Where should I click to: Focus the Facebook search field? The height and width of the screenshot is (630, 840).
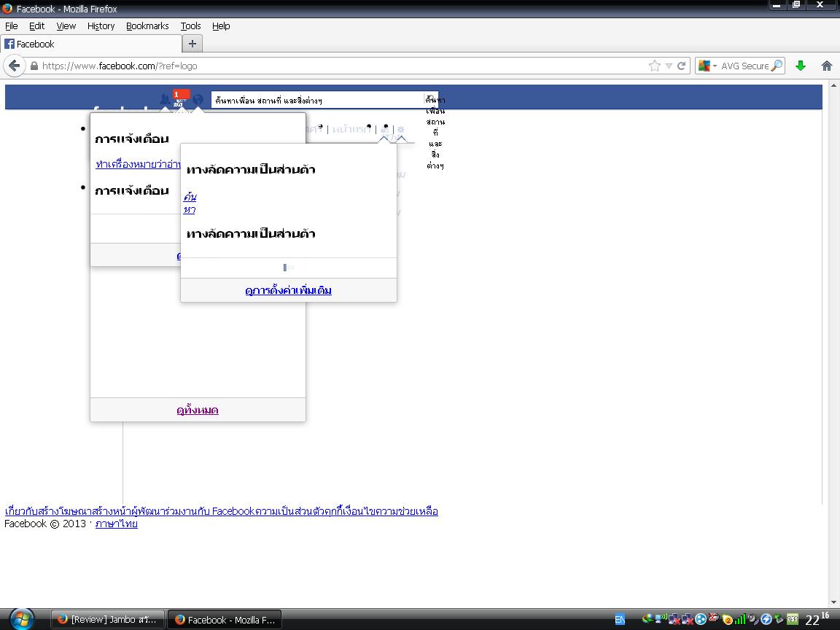[318, 100]
